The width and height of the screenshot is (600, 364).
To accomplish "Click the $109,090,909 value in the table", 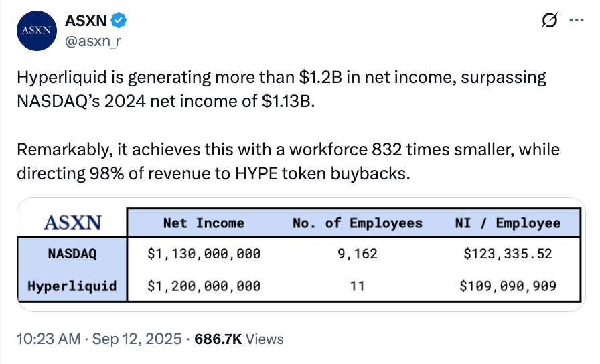I will (x=509, y=286).
